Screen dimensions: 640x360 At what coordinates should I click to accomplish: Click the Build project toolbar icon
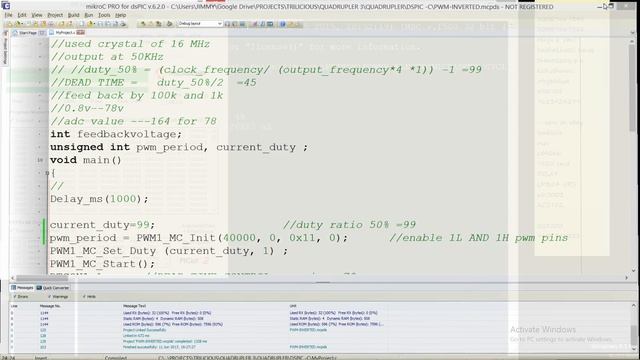pyautogui.click(x=143, y=24)
